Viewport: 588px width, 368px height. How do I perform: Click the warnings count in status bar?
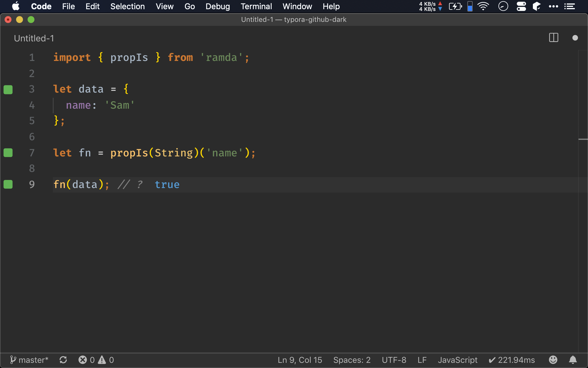tap(106, 360)
